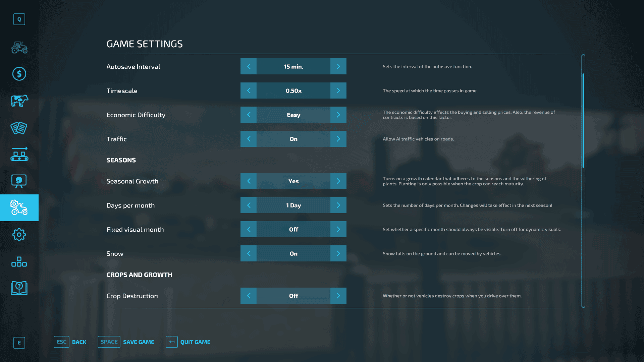
Task: Click the 1 Day value field
Action: pyautogui.click(x=293, y=205)
